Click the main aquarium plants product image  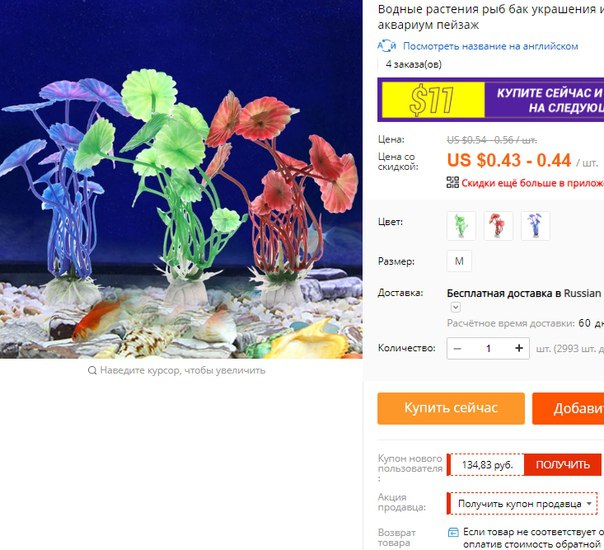tap(181, 179)
